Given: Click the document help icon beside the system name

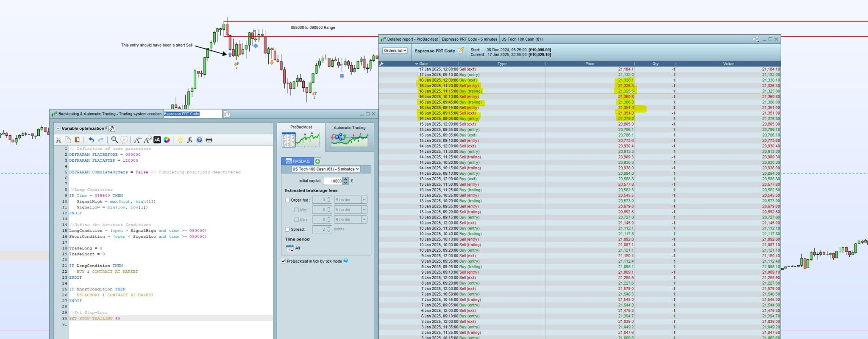Looking at the screenshot, I should click(x=227, y=114).
